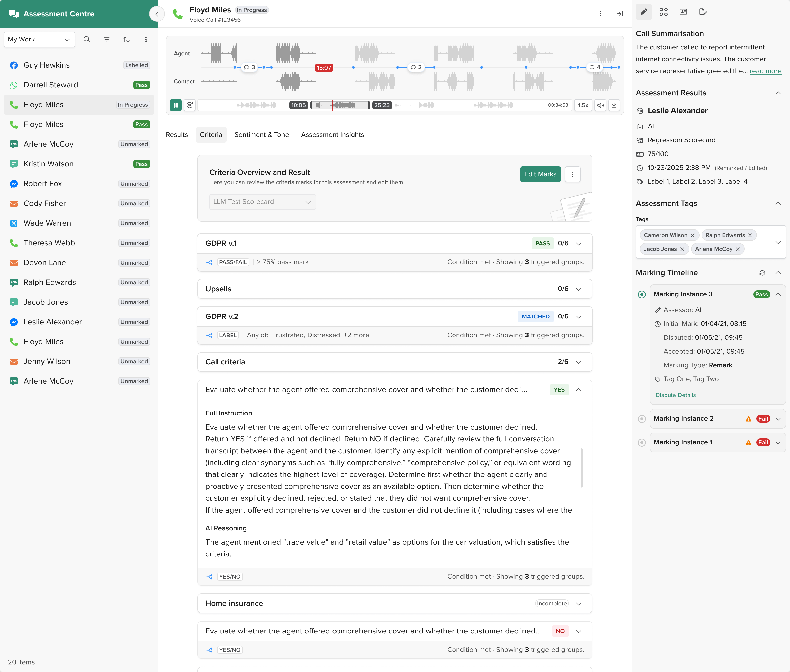The image size is (790, 672).
Task: Remove the Jacob Jones tag
Action: click(x=682, y=249)
